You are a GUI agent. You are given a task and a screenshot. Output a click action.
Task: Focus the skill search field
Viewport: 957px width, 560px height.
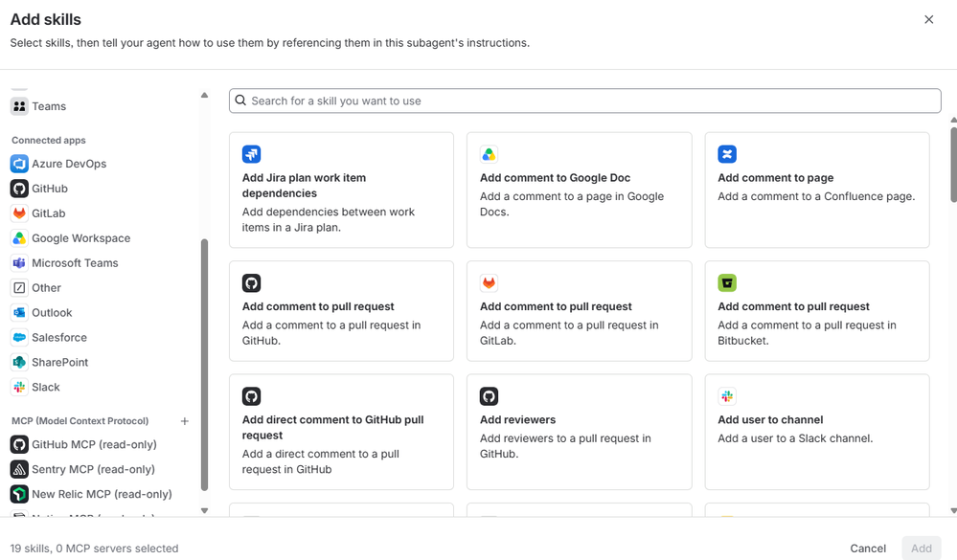pos(584,101)
